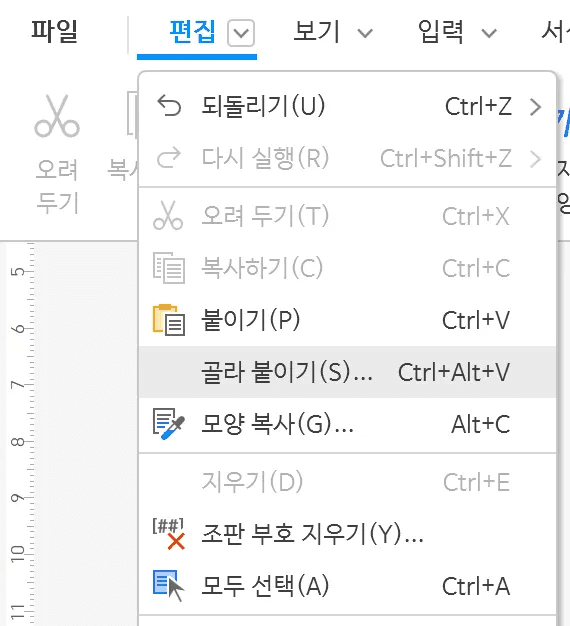Click the 오려 두기 scissors toolbar icon
The height and width of the screenshot is (626, 570).
57,116
